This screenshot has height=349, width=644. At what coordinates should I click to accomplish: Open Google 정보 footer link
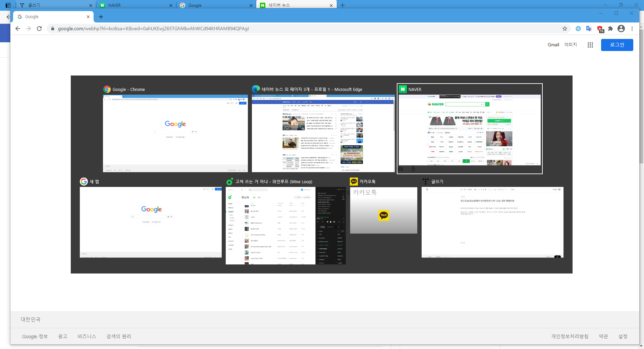(35, 337)
